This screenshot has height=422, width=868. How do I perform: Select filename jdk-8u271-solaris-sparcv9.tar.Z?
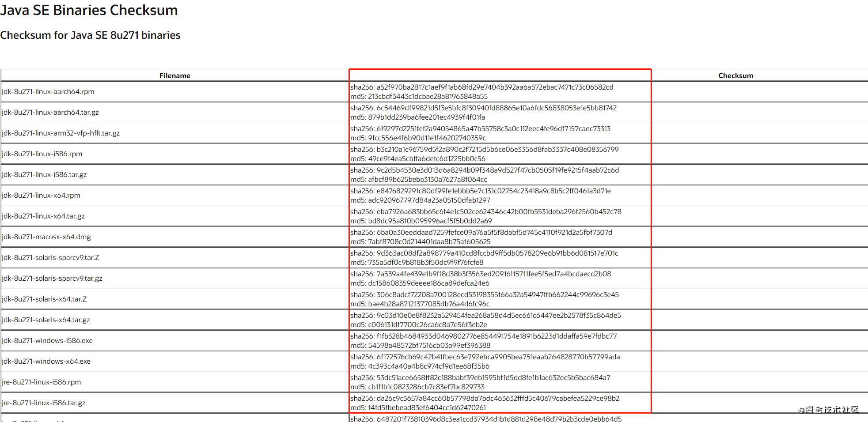50,258
